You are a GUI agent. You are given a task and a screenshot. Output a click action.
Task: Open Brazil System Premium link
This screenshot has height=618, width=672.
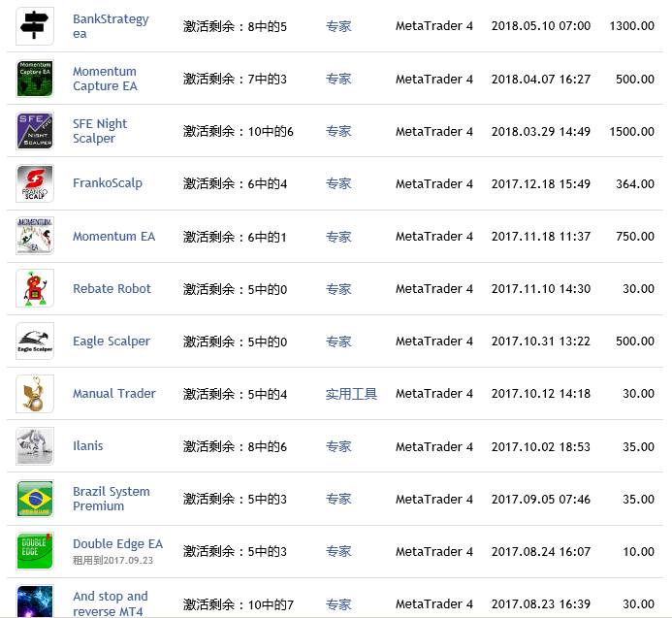[x=112, y=499]
